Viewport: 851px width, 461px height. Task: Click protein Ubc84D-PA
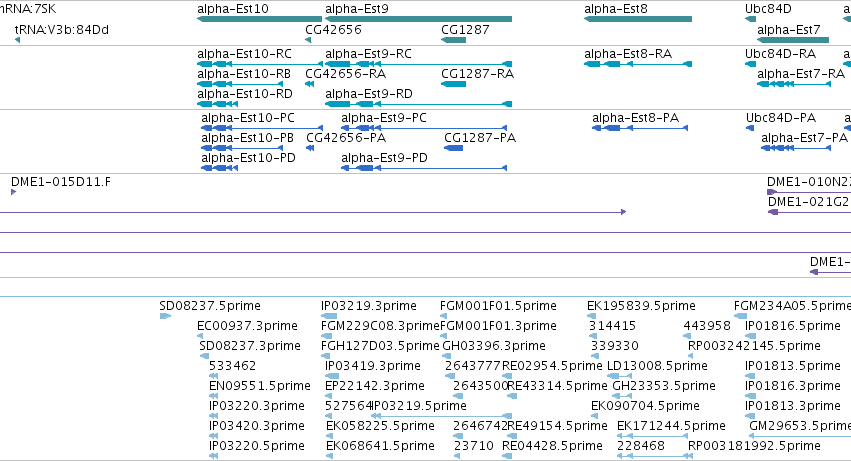coord(781,118)
